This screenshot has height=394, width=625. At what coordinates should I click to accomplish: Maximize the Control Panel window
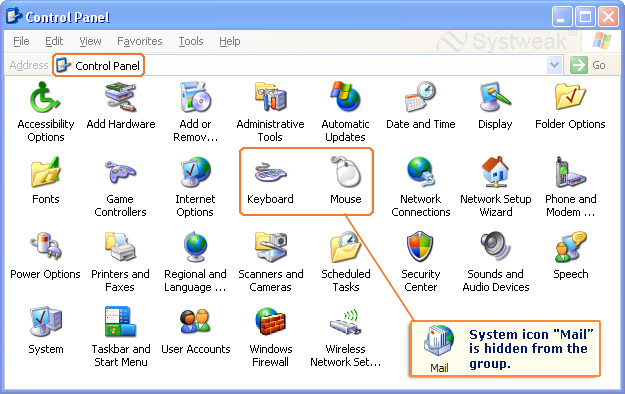[x=585, y=17]
